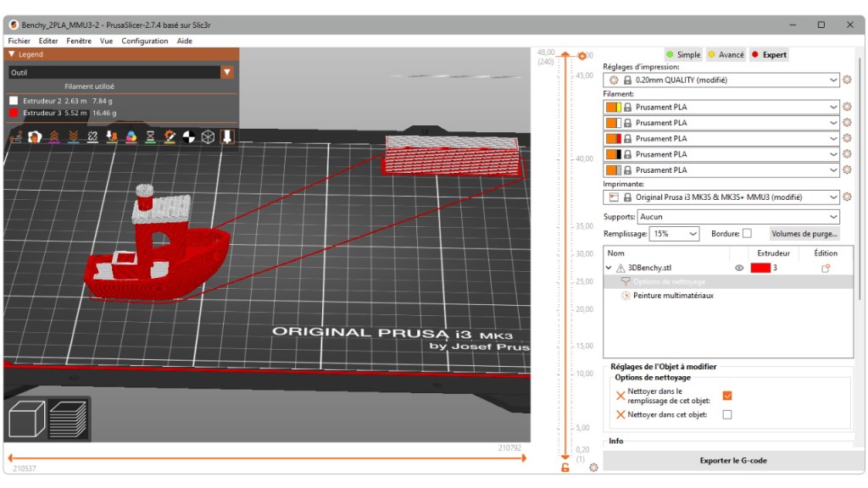Open printer settings gear beside Original Prusa
868x488 pixels.
847,197
